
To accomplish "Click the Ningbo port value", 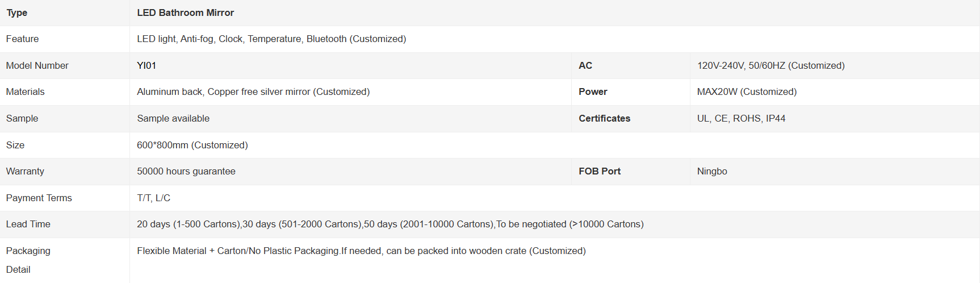I will coord(712,171).
